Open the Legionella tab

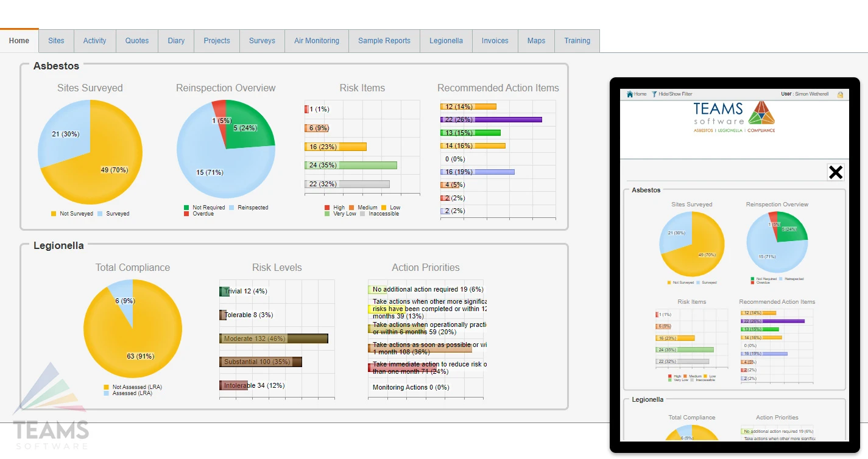click(x=446, y=41)
